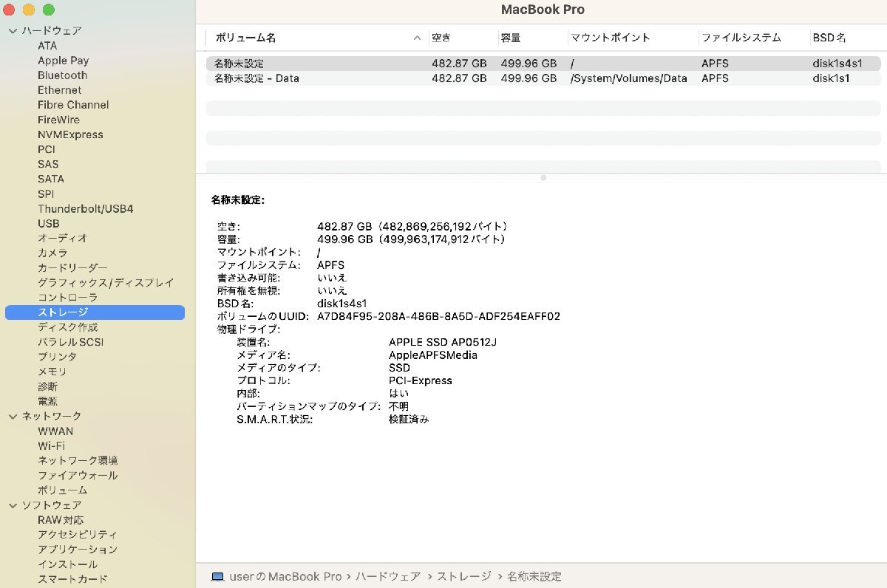Select FireWire in the sidebar
Viewport: 887px width, 588px height.
tap(58, 120)
